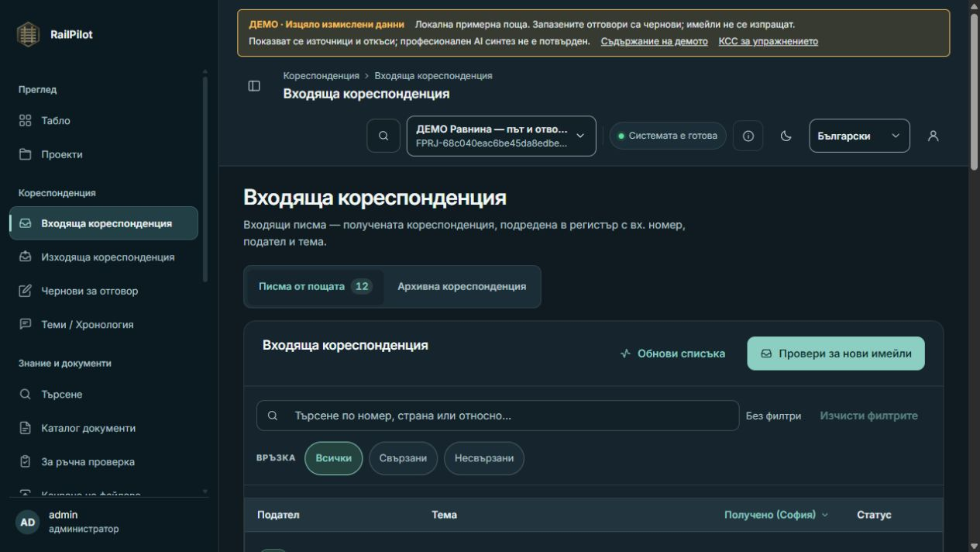Click the Тема column header
980x552 pixels.
point(445,515)
